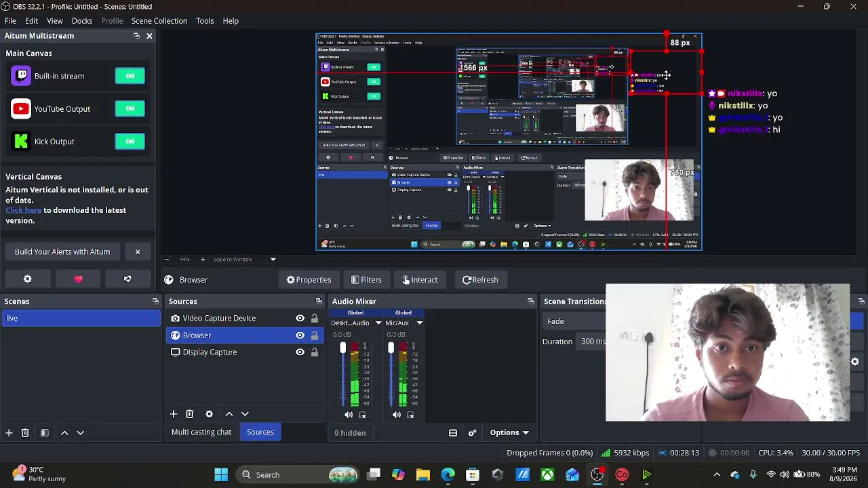The width and height of the screenshot is (868, 488).
Task: Open the View menu
Action: point(55,20)
